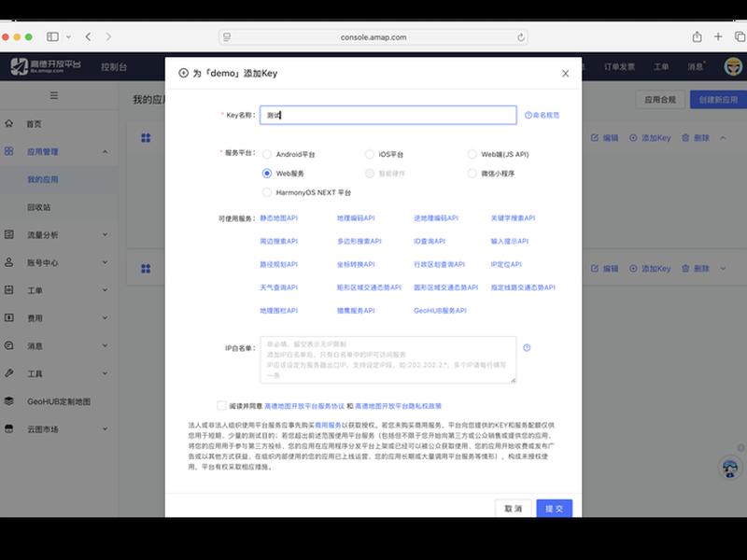This screenshot has height=560, width=747.
Task: Expand the 工单 sidebar chevron
Action: pos(105,289)
